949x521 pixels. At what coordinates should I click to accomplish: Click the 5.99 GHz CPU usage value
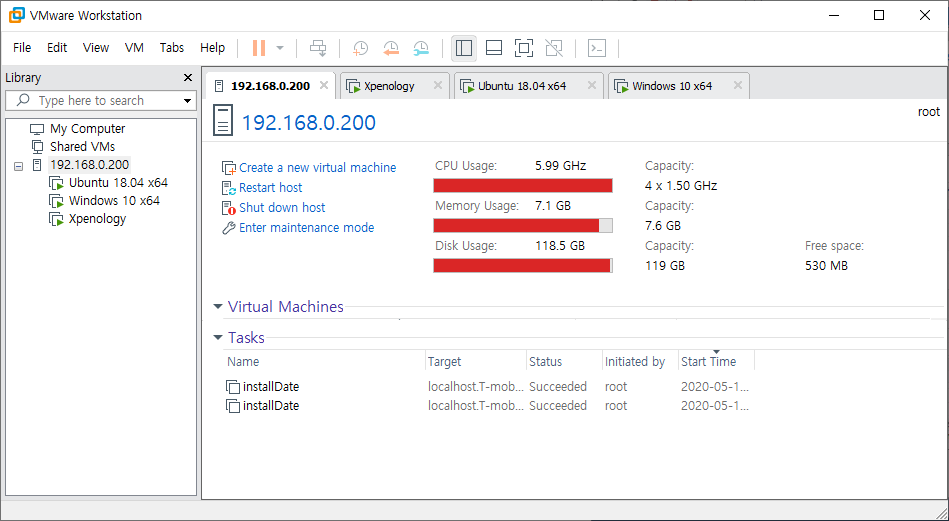pyautogui.click(x=560, y=166)
